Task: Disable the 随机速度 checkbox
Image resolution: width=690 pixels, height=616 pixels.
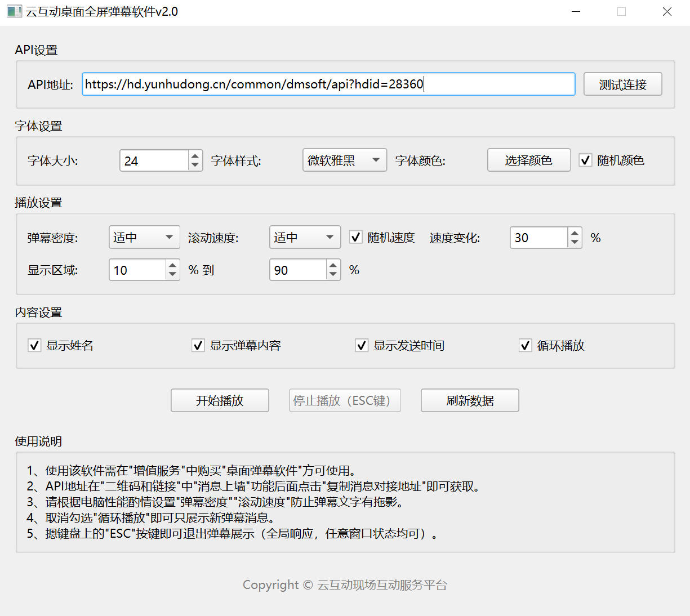Action: click(356, 238)
